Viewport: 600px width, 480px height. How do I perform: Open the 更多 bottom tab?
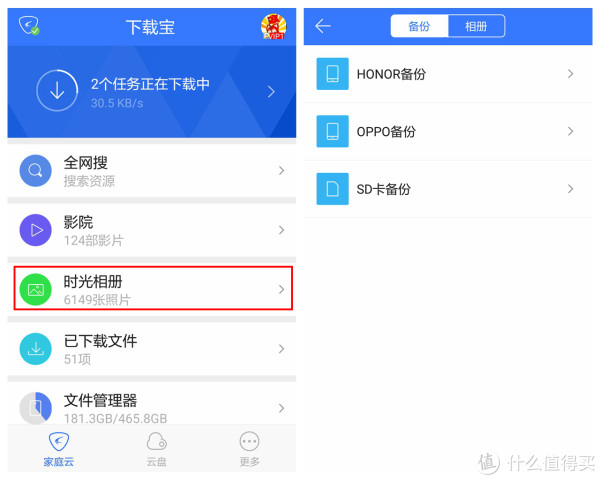click(249, 450)
